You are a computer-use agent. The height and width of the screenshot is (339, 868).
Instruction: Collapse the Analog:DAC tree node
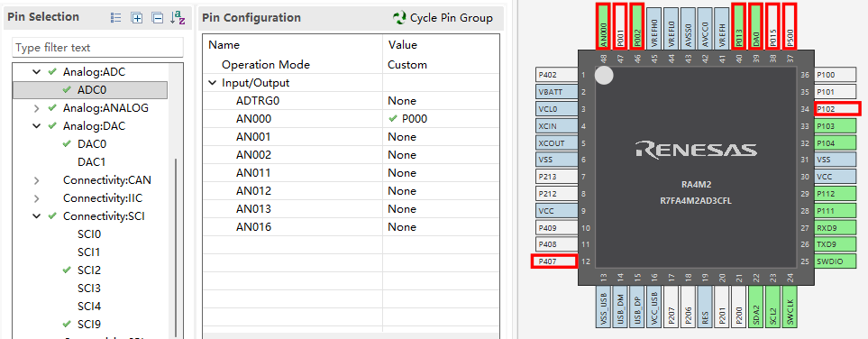tap(37, 126)
